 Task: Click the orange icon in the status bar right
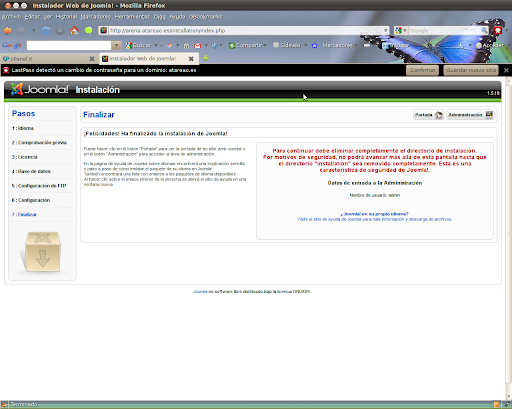497,405
